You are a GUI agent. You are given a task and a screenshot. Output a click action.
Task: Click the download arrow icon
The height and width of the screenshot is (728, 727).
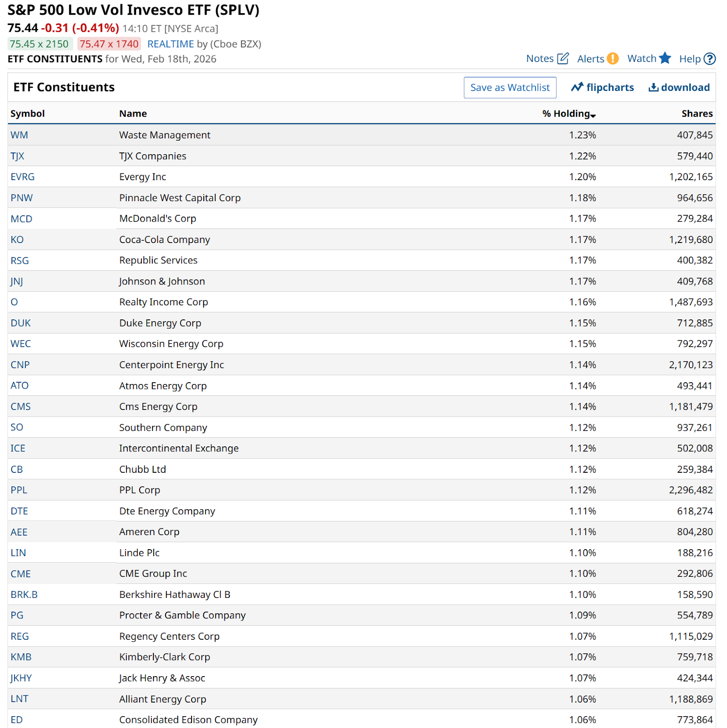(x=653, y=87)
